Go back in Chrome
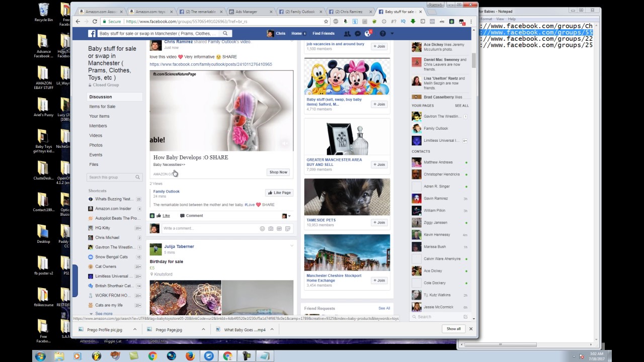 pyautogui.click(x=77, y=22)
